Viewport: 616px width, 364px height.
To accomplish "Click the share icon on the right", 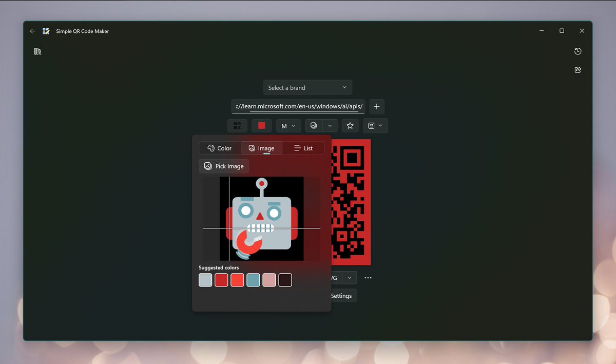I will coord(578,70).
